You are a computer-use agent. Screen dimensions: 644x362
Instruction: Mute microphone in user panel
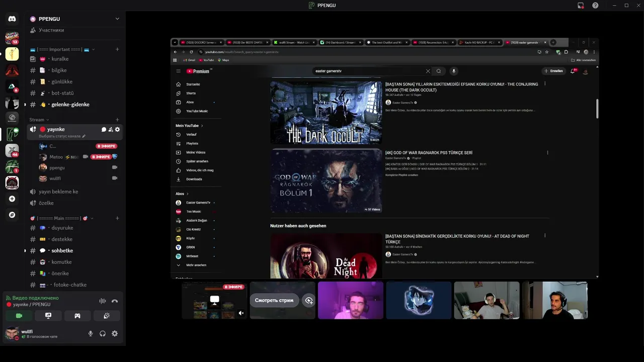[x=91, y=333]
